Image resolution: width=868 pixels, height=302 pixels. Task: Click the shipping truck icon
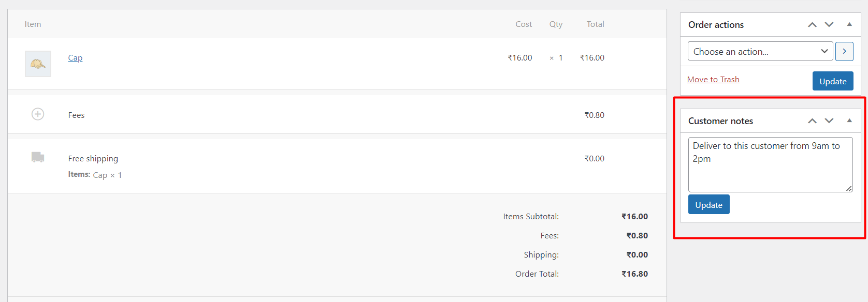click(38, 157)
